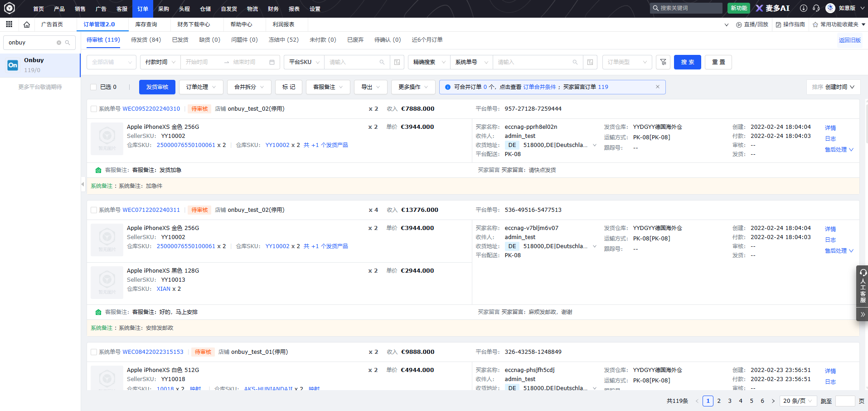Open the 订单类型 dropdown

(x=627, y=62)
